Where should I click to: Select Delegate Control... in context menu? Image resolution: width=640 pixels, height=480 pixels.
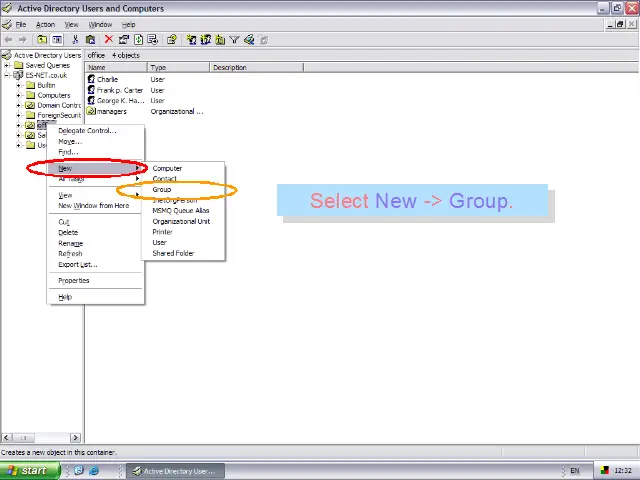pos(96,131)
